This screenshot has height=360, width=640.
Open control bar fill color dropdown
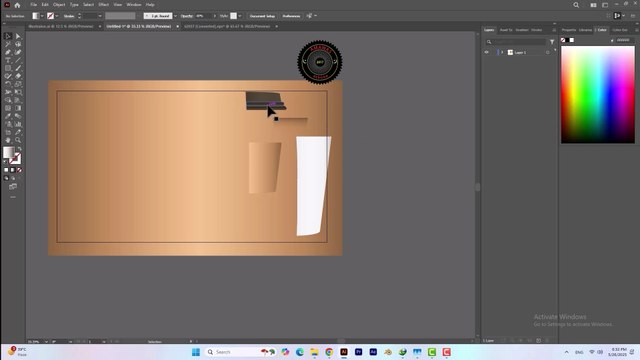tap(42, 16)
